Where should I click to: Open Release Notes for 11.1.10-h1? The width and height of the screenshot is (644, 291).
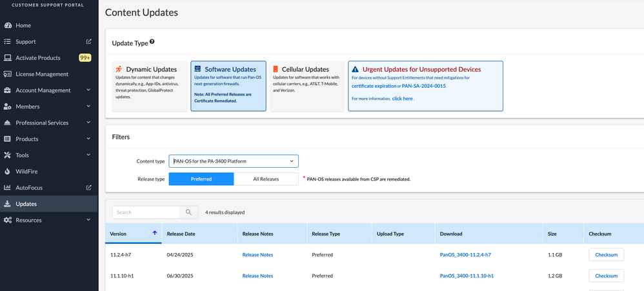click(x=257, y=276)
